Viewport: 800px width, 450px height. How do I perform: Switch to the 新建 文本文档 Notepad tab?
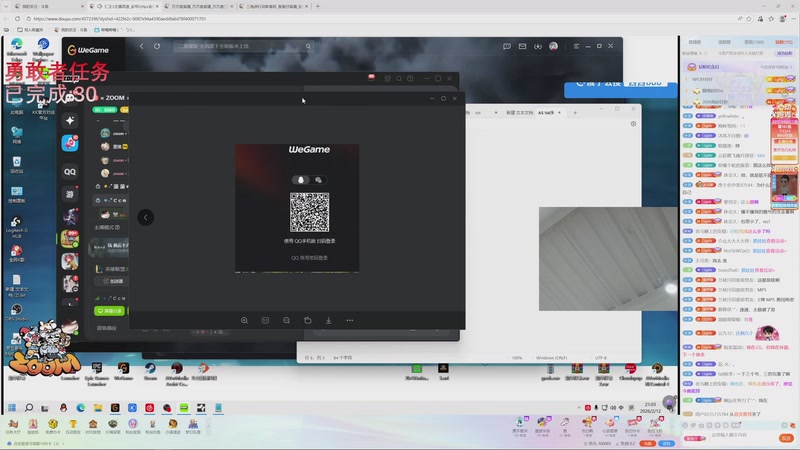tap(519, 113)
